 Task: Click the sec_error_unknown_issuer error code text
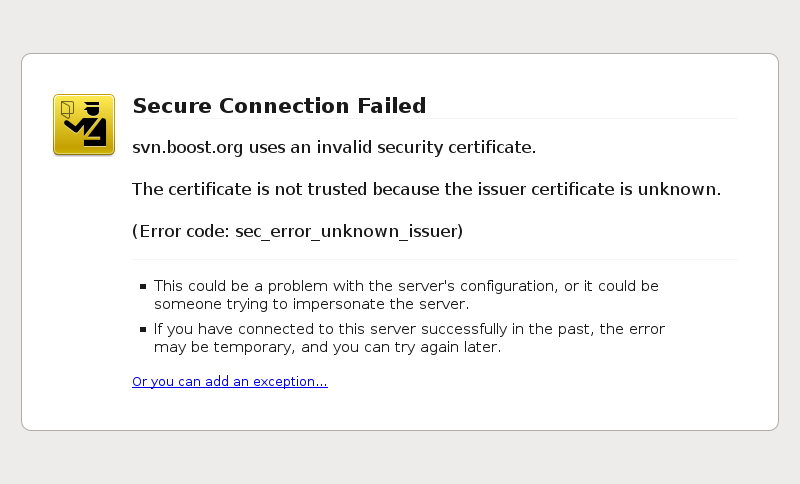click(x=346, y=232)
